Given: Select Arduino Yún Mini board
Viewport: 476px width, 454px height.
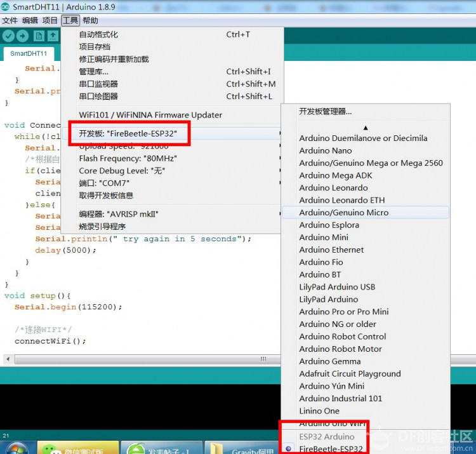Looking at the screenshot, I should (x=366, y=386).
